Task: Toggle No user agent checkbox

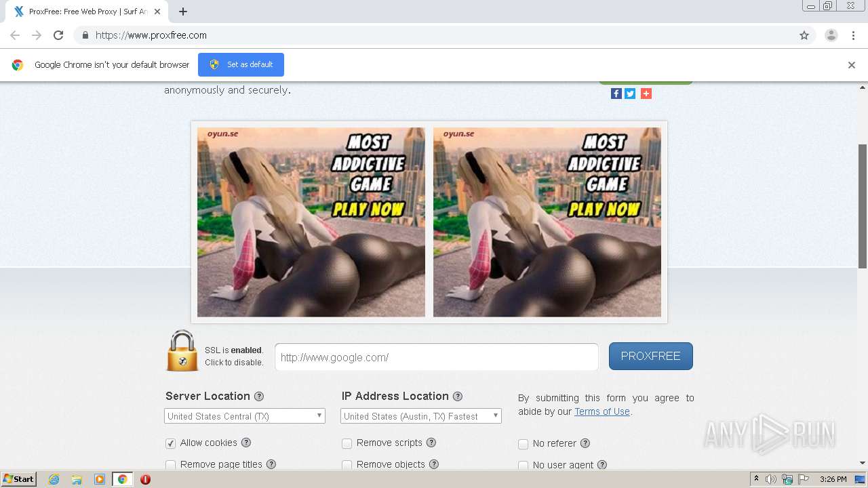Action: pyautogui.click(x=524, y=466)
